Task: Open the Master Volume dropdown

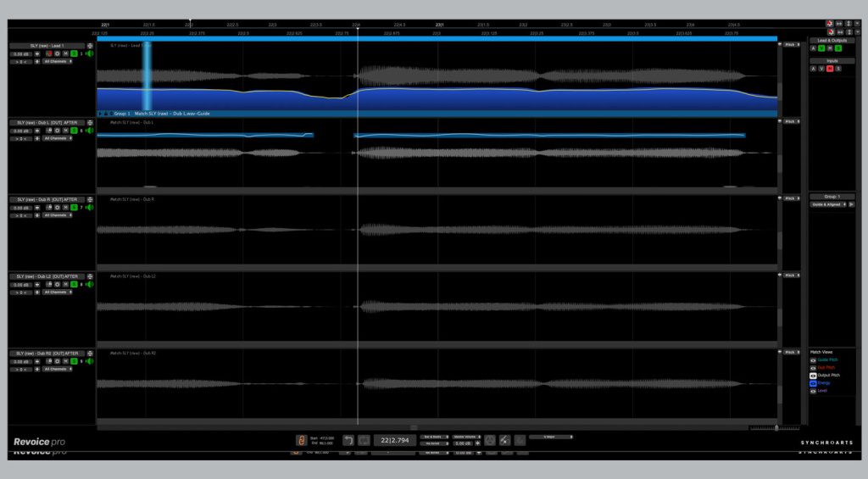Action: [466, 437]
